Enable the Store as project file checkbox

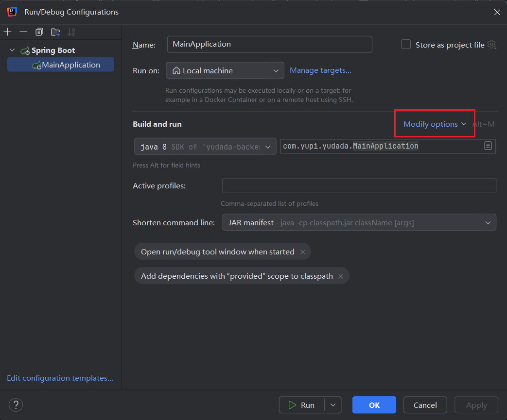pyautogui.click(x=406, y=44)
